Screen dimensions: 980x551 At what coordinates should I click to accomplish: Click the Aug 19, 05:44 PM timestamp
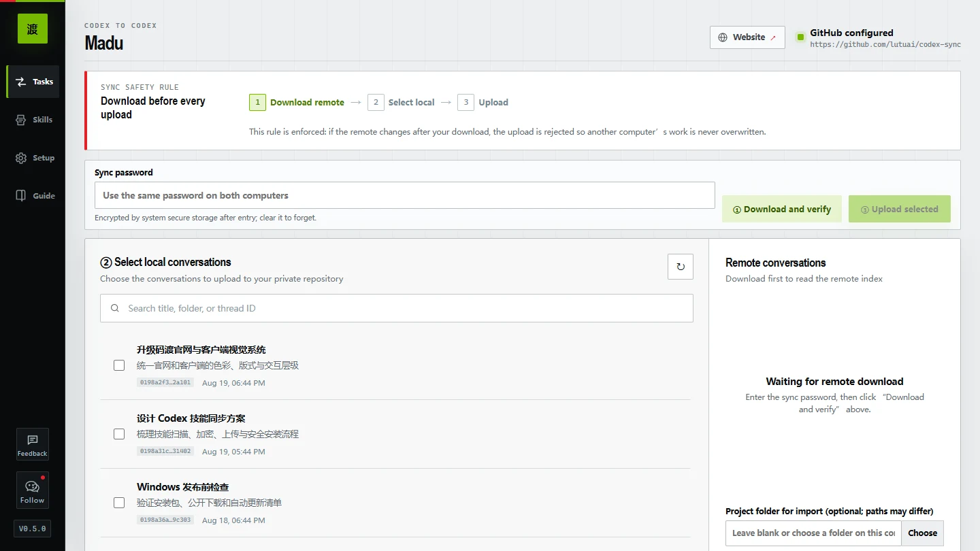233,452
